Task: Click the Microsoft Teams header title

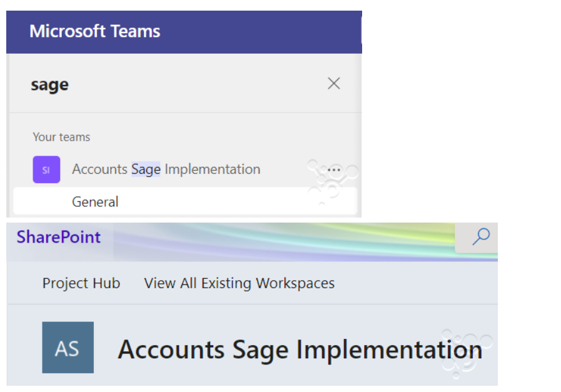Action: [95, 31]
